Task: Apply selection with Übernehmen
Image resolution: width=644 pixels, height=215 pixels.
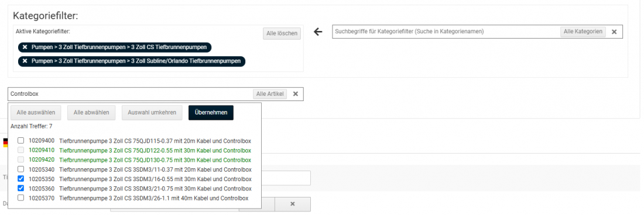Action: coord(211,113)
